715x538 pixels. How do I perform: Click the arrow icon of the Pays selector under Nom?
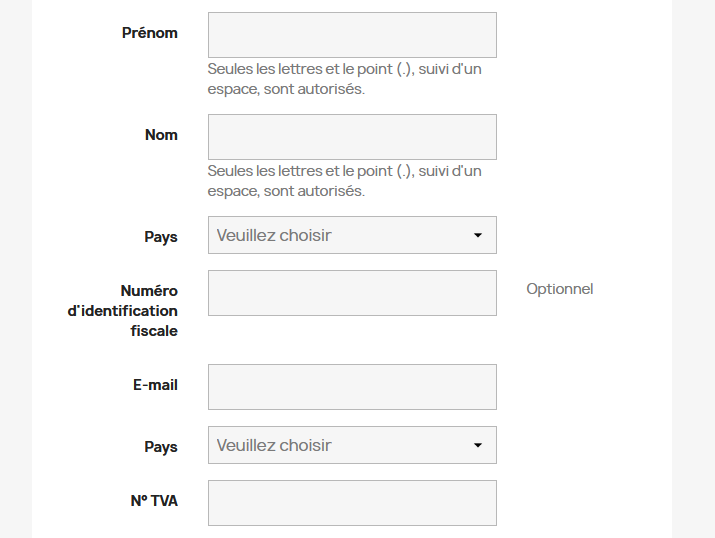click(477, 235)
